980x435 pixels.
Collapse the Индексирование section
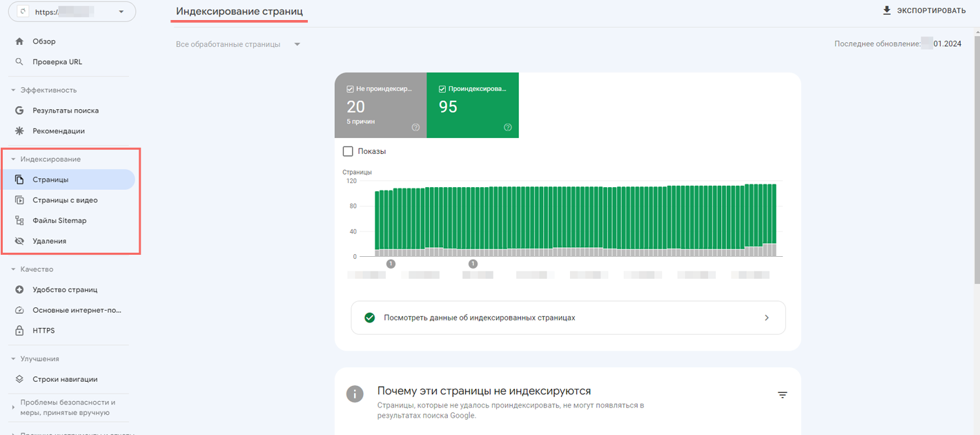[13, 159]
